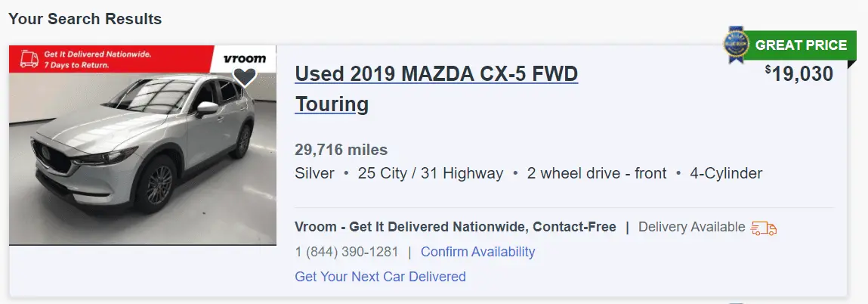Click the Your Search Results heading
868x304 pixels.
85,19
